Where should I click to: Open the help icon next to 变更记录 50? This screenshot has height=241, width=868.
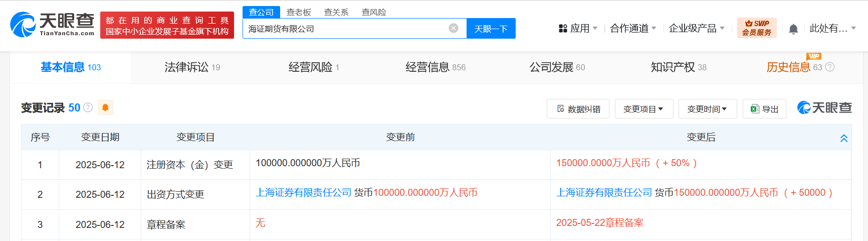coord(88,107)
